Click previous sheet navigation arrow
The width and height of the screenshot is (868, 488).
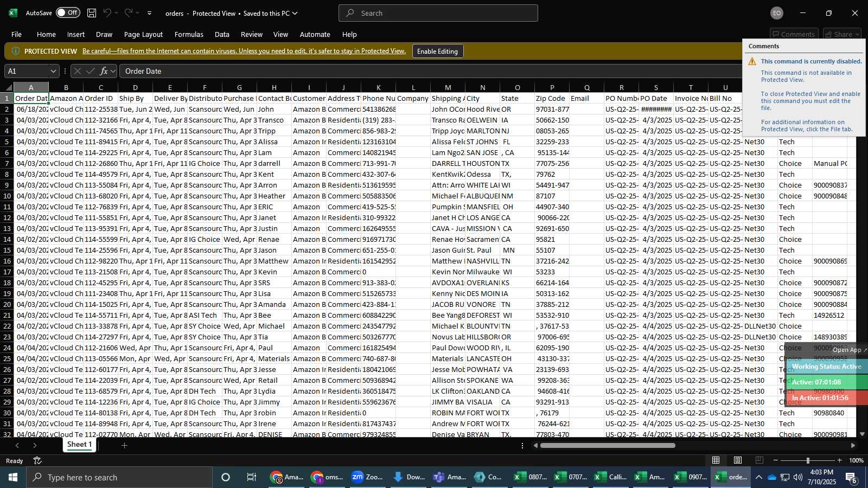17,445
